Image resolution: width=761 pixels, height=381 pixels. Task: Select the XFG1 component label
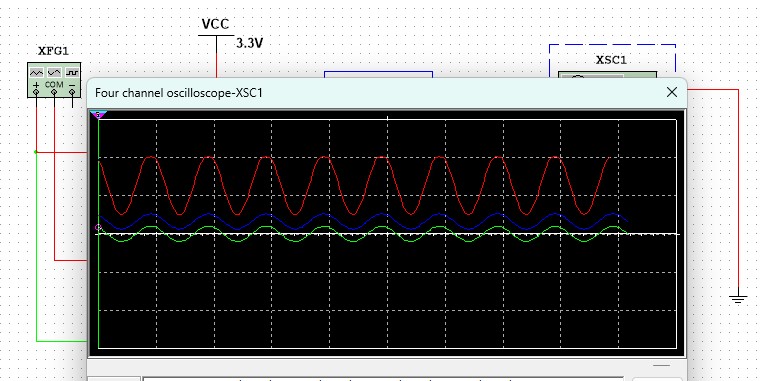[x=53, y=51]
